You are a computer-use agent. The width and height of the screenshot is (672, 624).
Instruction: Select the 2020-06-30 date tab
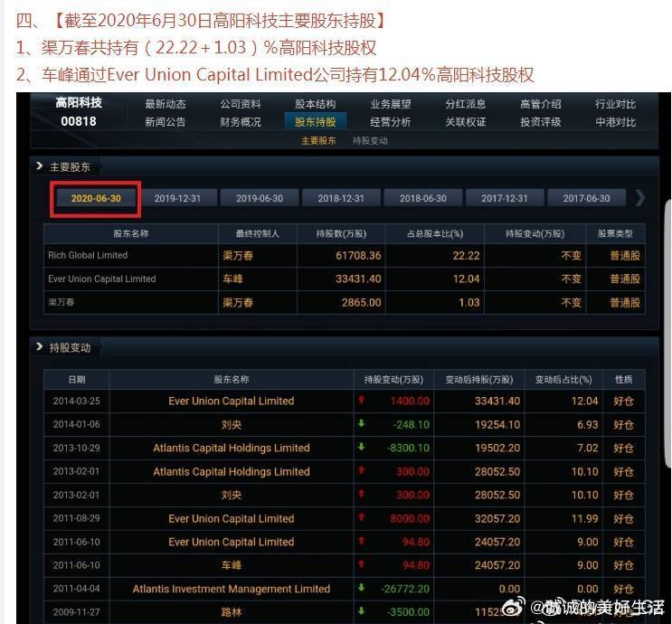tap(96, 198)
